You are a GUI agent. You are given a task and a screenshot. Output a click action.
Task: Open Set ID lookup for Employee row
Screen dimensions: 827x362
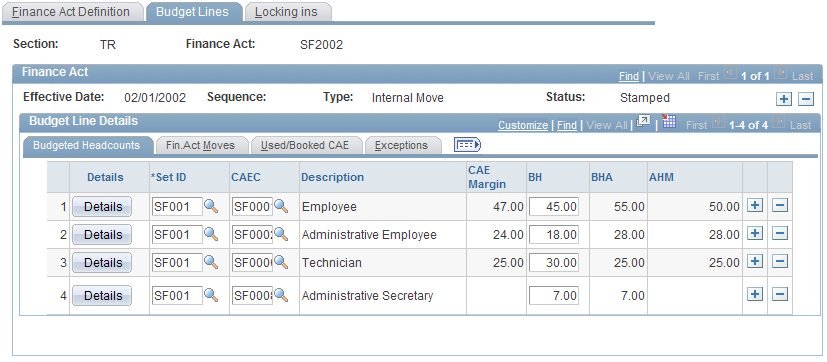pos(211,206)
